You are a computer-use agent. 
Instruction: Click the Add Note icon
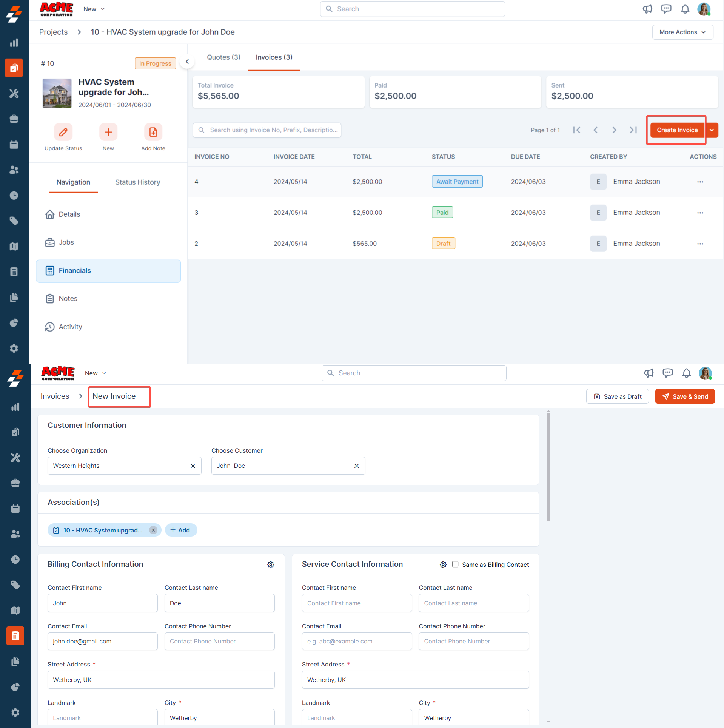click(153, 132)
